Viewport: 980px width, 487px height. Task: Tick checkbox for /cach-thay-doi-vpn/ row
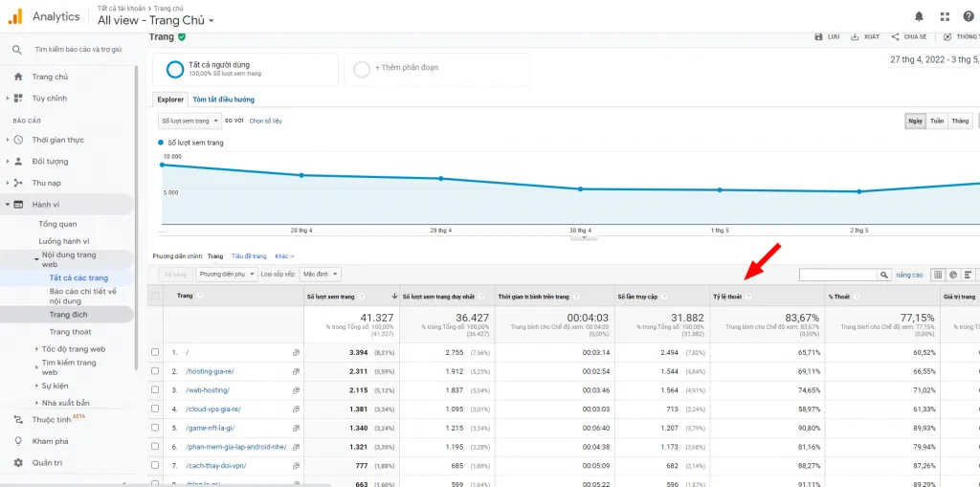155,466
